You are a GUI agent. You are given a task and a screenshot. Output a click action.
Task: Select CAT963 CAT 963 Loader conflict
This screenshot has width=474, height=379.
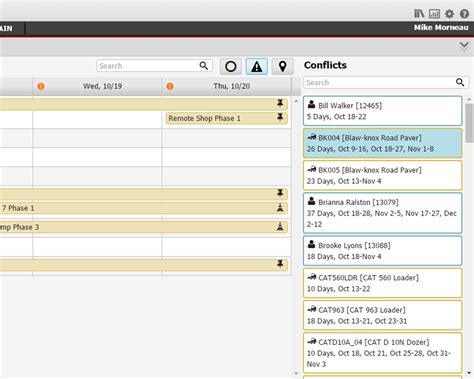pos(383,315)
